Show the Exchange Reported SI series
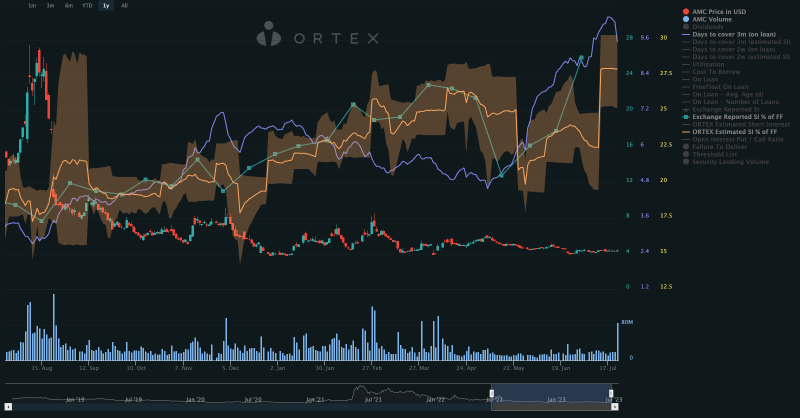The image size is (800, 418). tap(721, 109)
